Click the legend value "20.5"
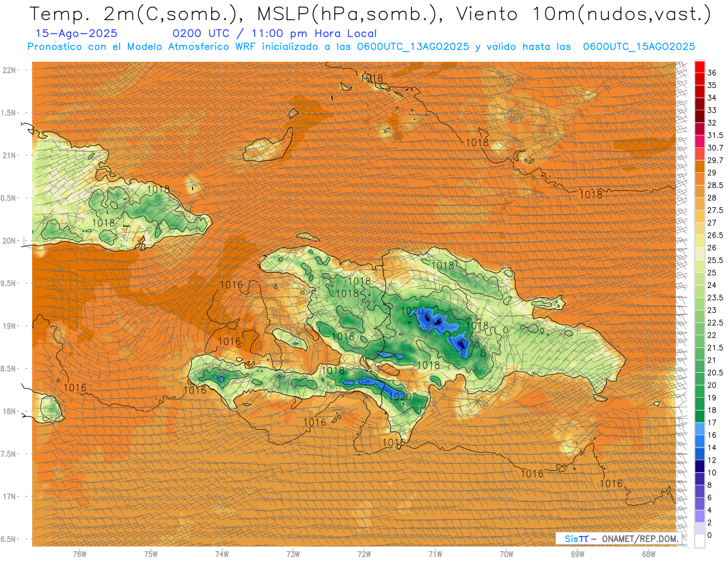 [x=715, y=372]
